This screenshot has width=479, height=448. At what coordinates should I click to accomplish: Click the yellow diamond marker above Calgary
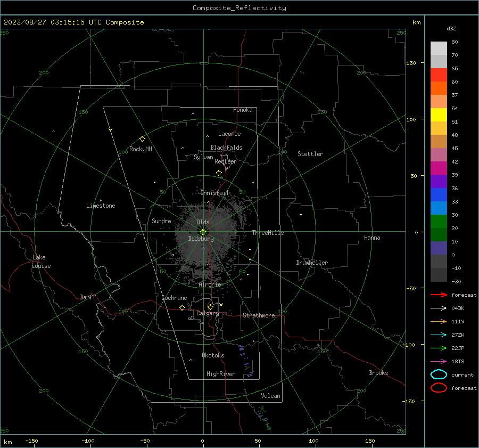click(210, 307)
